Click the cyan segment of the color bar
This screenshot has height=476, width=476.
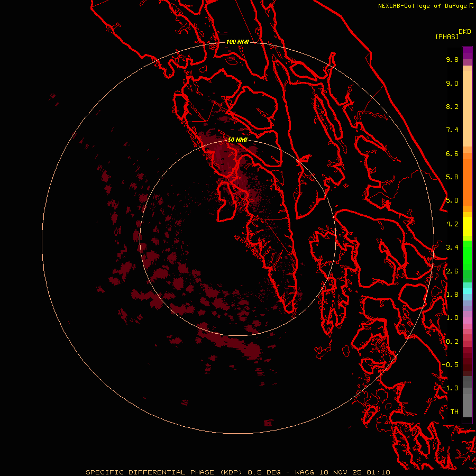click(x=467, y=290)
